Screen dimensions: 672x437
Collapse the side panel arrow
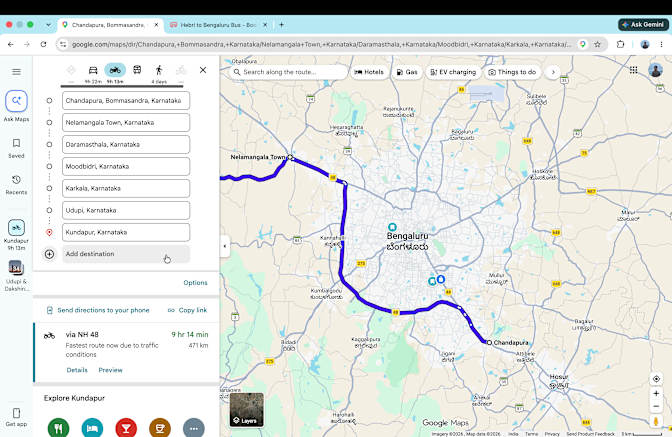225,246
